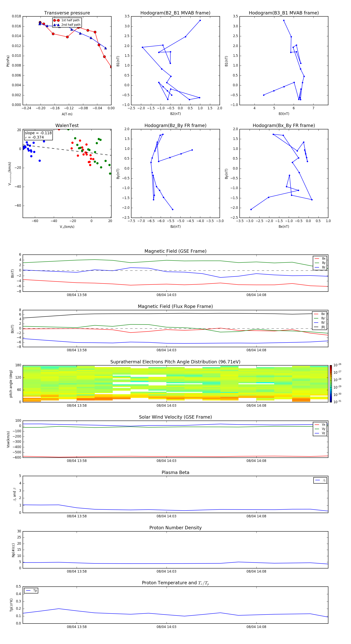The image size is (351, 644).
Task: Click the By legend entry in GSE magnetic field plot
Action: pos(320,263)
